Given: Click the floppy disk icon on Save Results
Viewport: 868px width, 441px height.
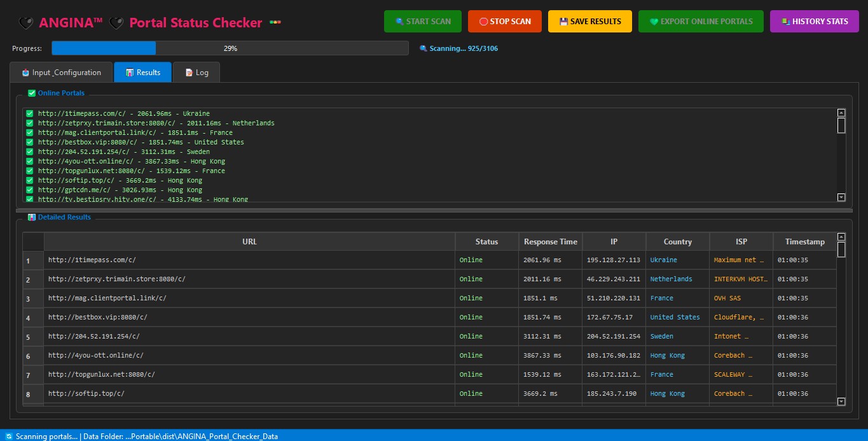Looking at the screenshot, I should [563, 22].
